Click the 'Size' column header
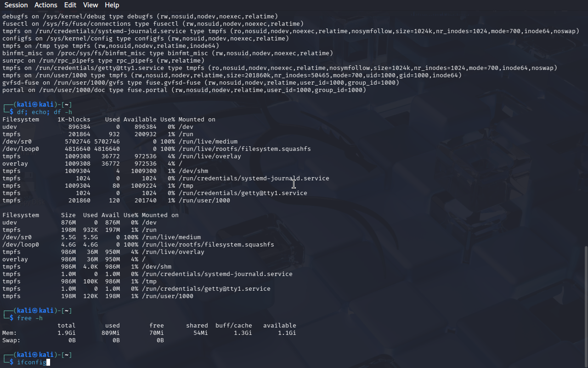The width and height of the screenshot is (588, 368). tap(68, 215)
